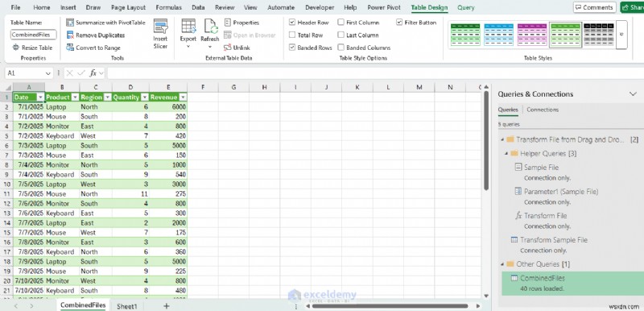The height and width of the screenshot is (311, 644).
Task: Toggle Last Column checkbox
Action: pyautogui.click(x=341, y=35)
